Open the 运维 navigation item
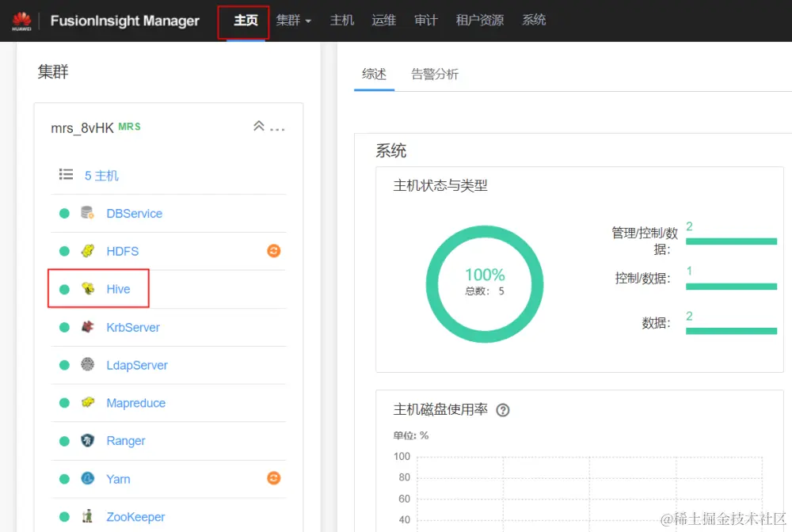The height and width of the screenshot is (532, 792). 384,21
